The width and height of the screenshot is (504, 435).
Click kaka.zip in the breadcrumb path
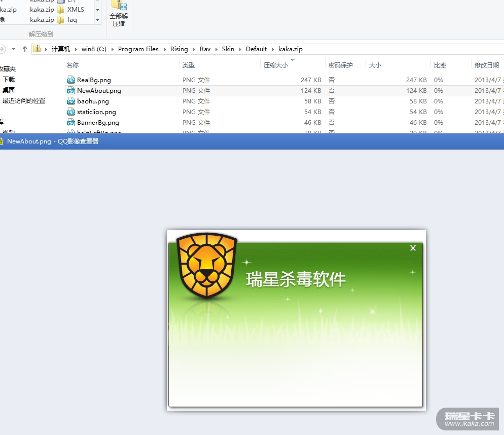[290, 49]
